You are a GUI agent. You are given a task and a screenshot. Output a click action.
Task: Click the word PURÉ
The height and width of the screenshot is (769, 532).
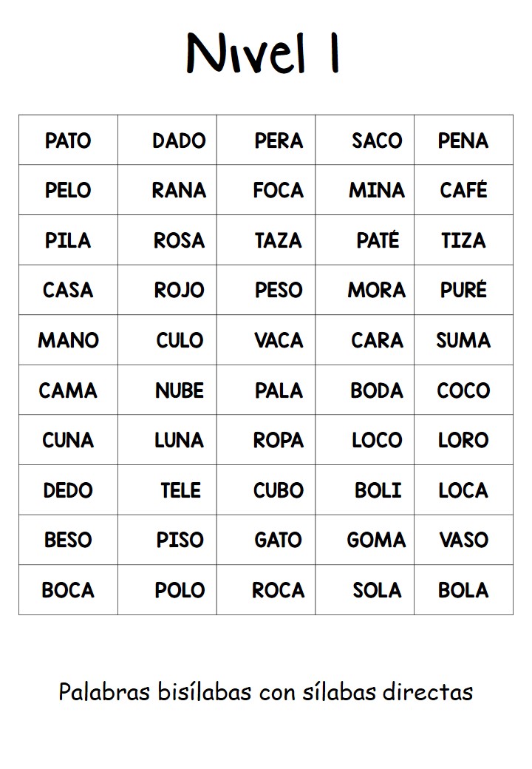click(463, 289)
